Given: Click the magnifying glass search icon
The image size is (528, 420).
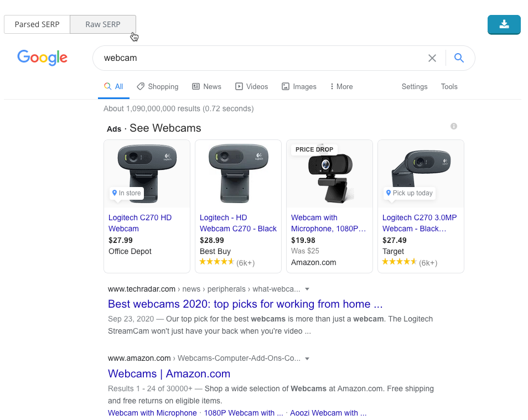Looking at the screenshot, I should click(x=459, y=58).
